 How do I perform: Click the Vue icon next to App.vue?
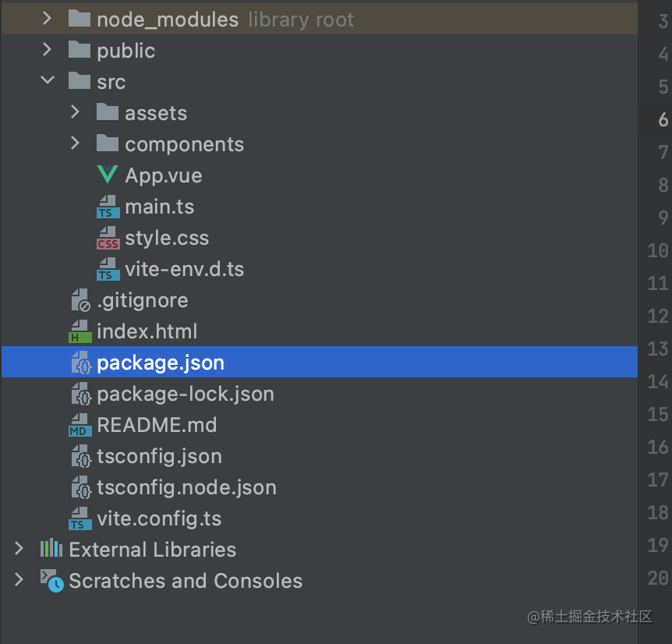point(107,175)
